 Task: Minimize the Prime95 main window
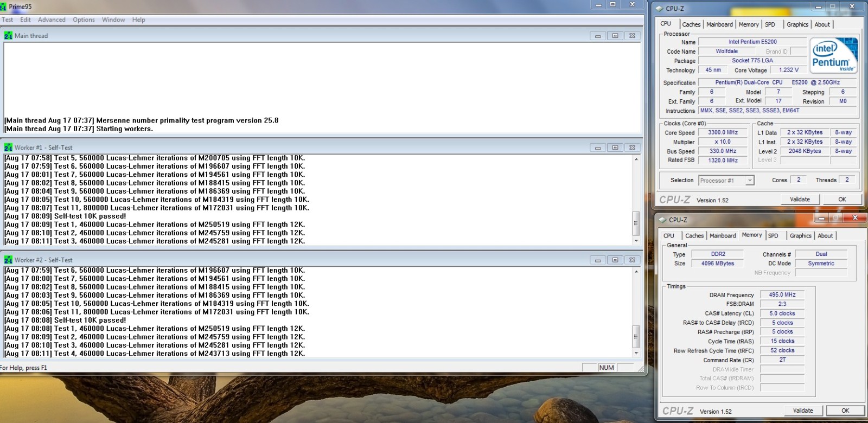(598, 5)
